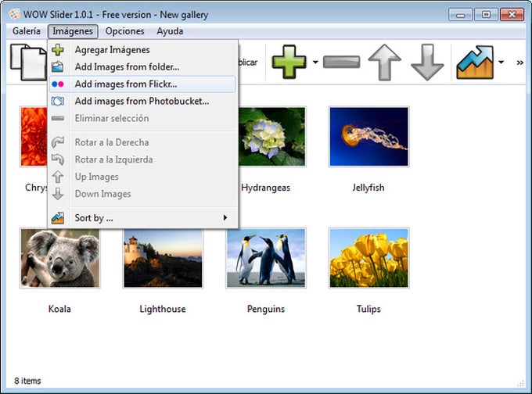Image resolution: width=532 pixels, height=394 pixels.
Task: Select the Penguins thumbnail
Action: click(x=266, y=258)
